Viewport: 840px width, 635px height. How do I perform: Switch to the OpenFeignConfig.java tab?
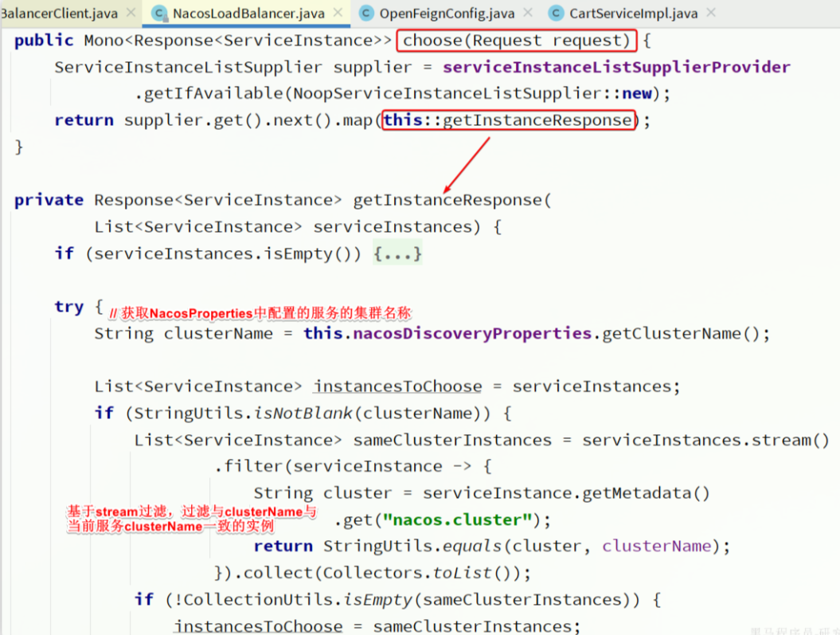446,14
